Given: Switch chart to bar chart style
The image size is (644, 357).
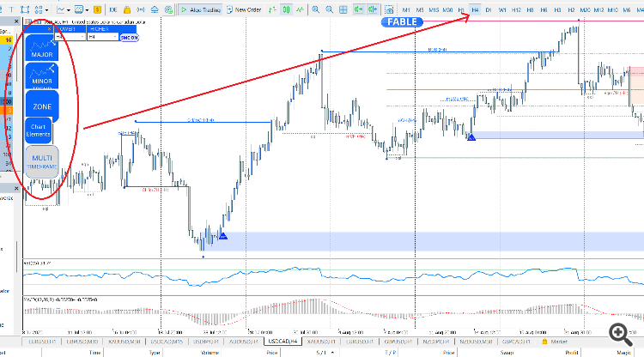Looking at the screenshot, I should point(272,9).
